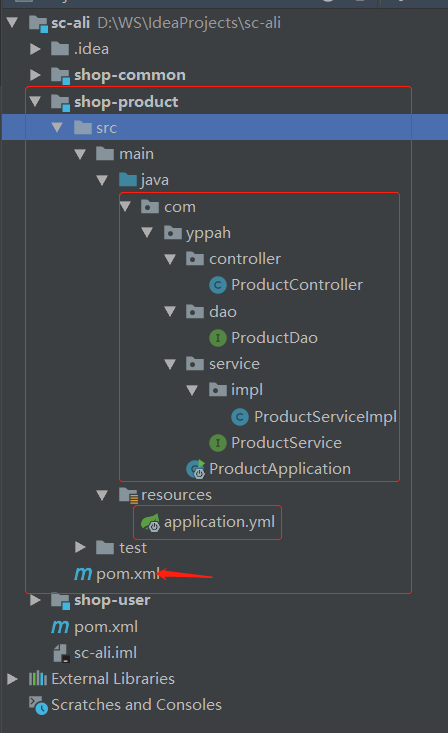Expand the shop-common module arrow
Viewport: 448px width, 733px height.
(x=35, y=75)
